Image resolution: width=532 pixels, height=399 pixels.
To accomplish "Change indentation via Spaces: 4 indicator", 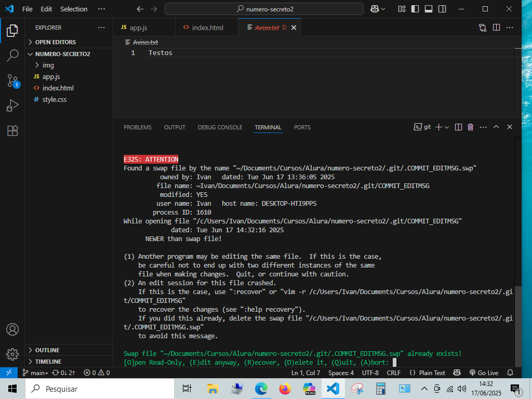I will coord(341,373).
